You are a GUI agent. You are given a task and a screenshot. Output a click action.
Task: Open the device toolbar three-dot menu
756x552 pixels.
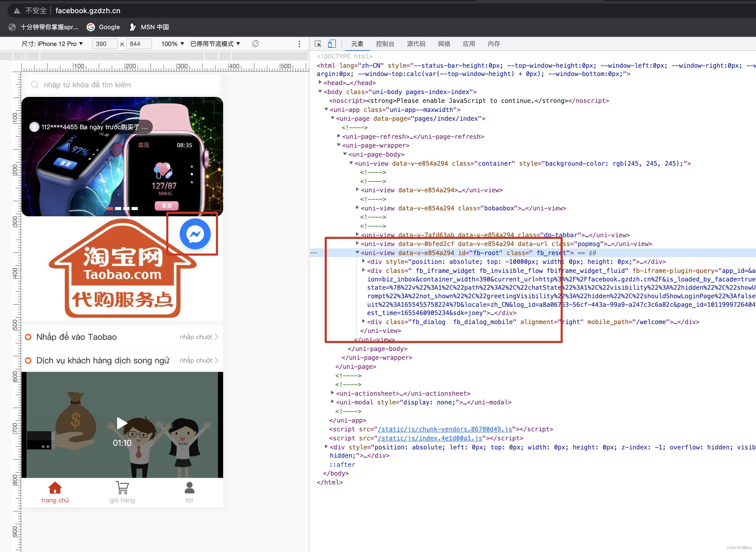tap(299, 44)
